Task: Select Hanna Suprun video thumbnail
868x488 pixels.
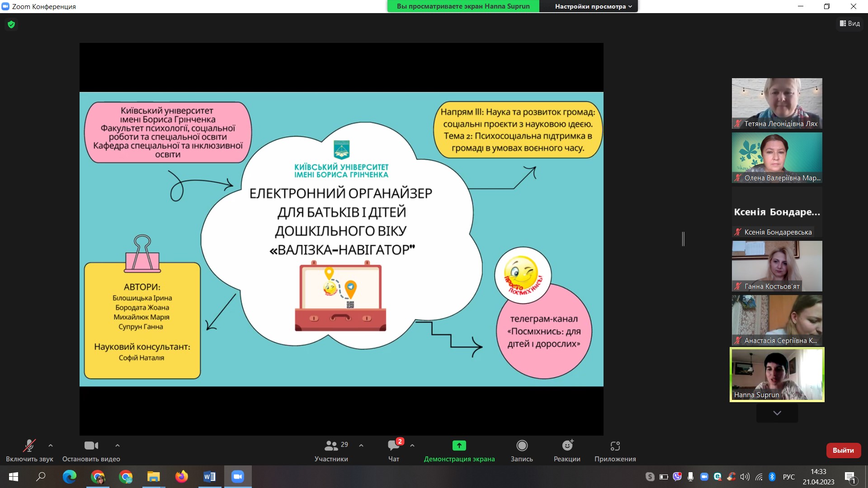Action: [x=777, y=375]
